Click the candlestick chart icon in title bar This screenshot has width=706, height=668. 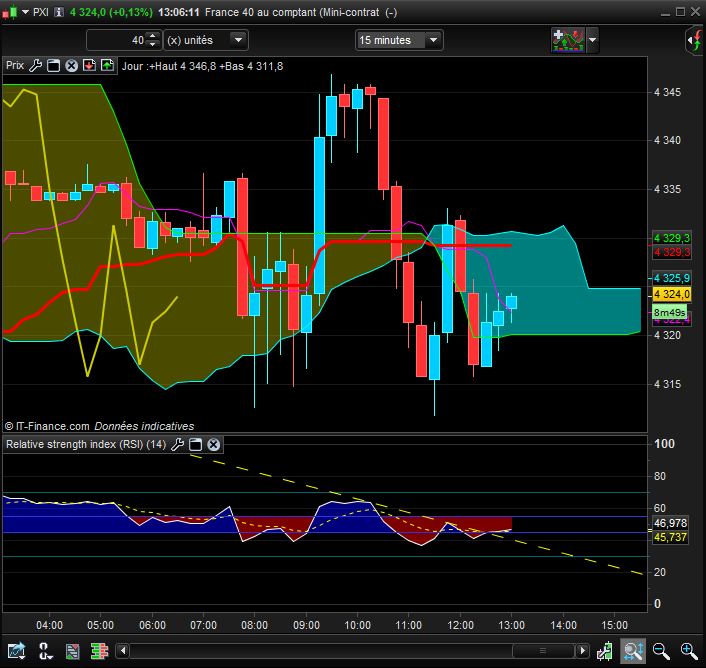tap(10, 12)
